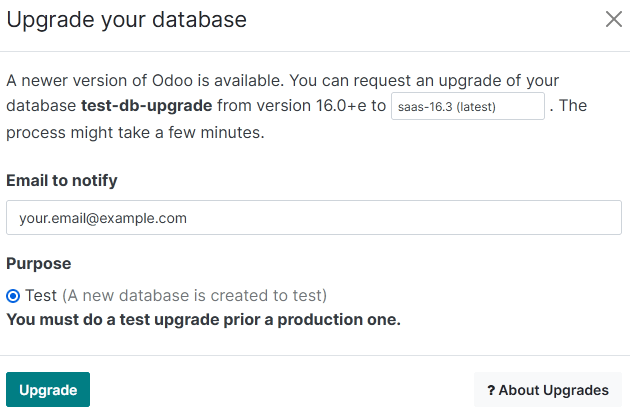Open the saas-16.3 target version dropdown
630x419 pixels.
[x=467, y=106]
